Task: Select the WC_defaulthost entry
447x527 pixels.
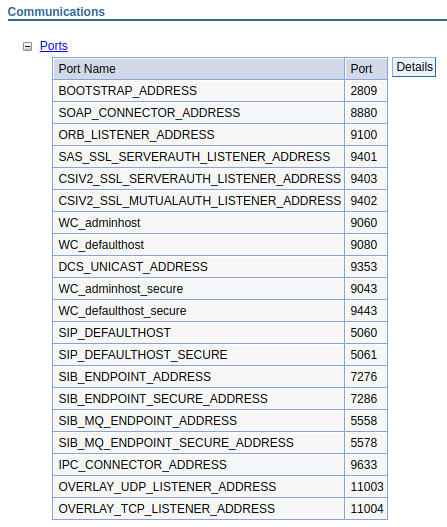Action: [x=101, y=245]
